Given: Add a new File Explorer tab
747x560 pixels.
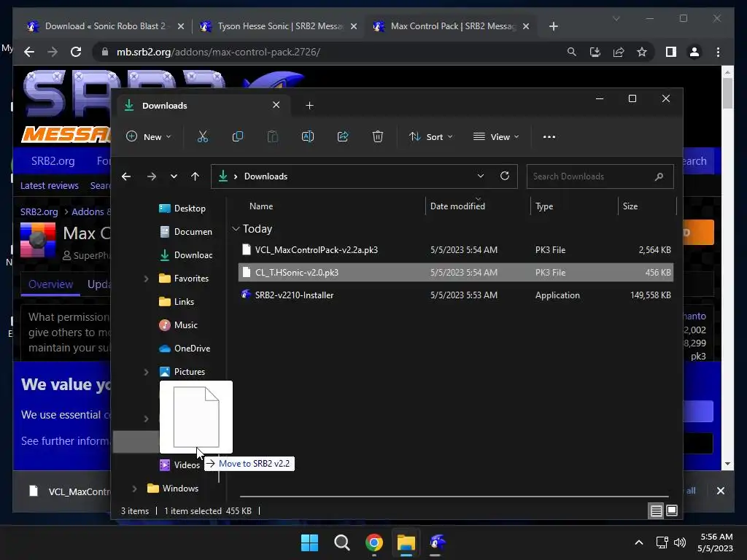Looking at the screenshot, I should pyautogui.click(x=309, y=106).
